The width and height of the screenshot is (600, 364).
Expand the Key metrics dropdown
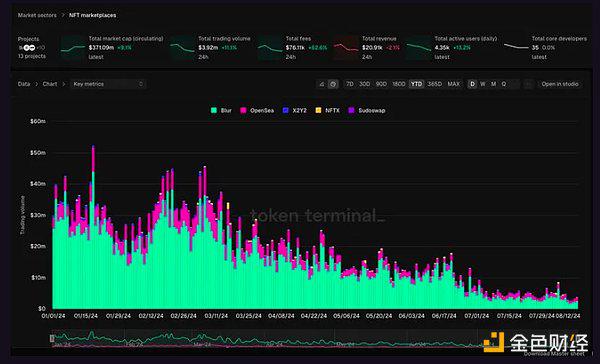[x=108, y=84]
